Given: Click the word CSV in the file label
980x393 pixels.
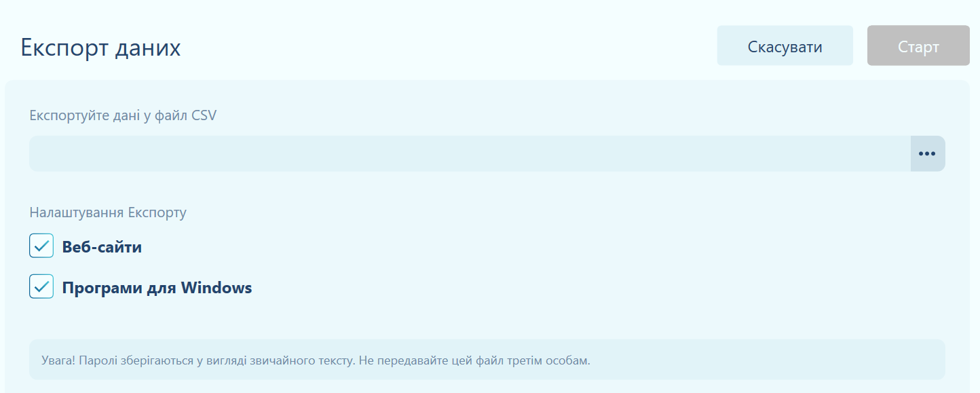Looking at the screenshot, I should (204, 115).
